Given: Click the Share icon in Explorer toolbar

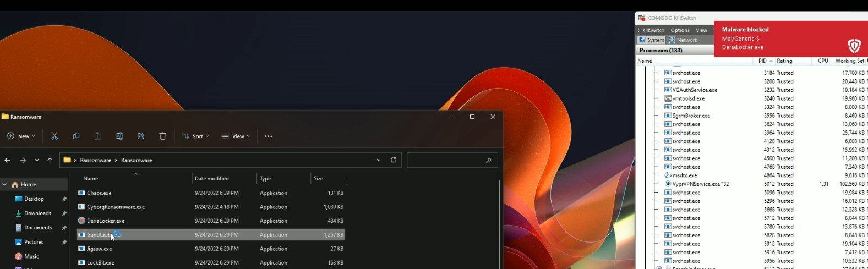Looking at the screenshot, I should (x=141, y=136).
